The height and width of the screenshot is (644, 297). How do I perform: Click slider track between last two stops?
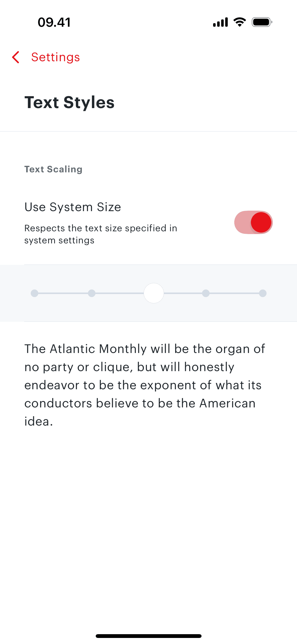click(234, 293)
